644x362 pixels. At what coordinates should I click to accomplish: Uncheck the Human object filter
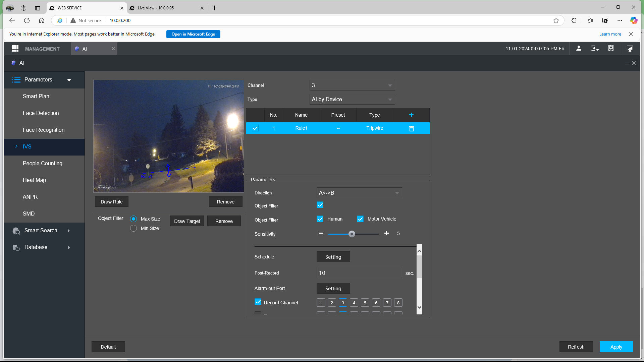pos(320,219)
